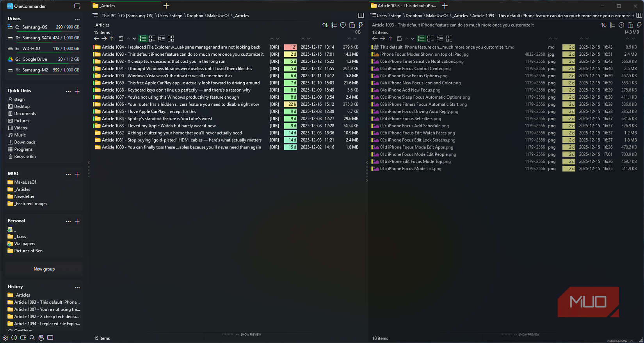
Task: Select 03a iPhone Focus Driving Auto Reply.png
Action: (505, 111)
